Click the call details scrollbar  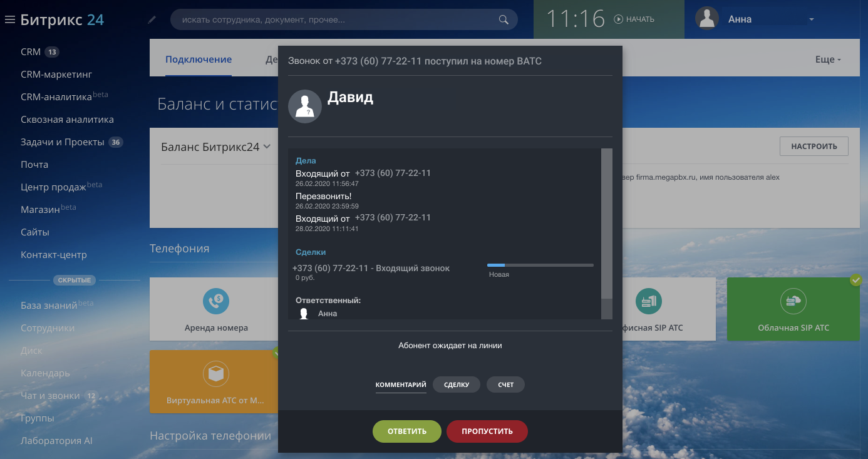pyautogui.click(x=606, y=225)
